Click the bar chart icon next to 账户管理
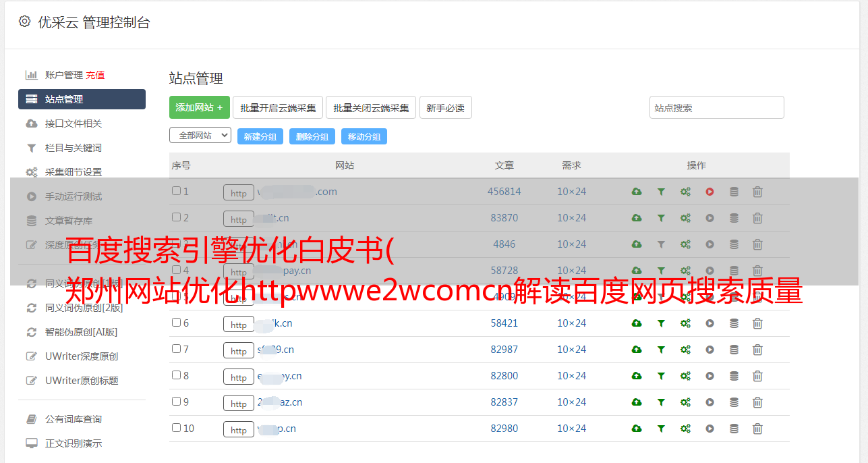 [31, 75]
